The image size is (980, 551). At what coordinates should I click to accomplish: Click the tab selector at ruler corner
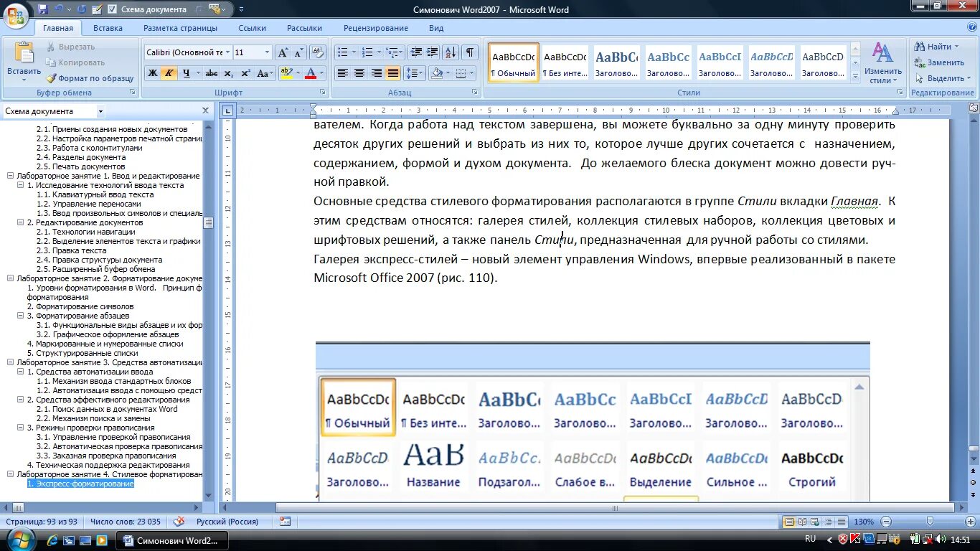click(x=227, y=110)
